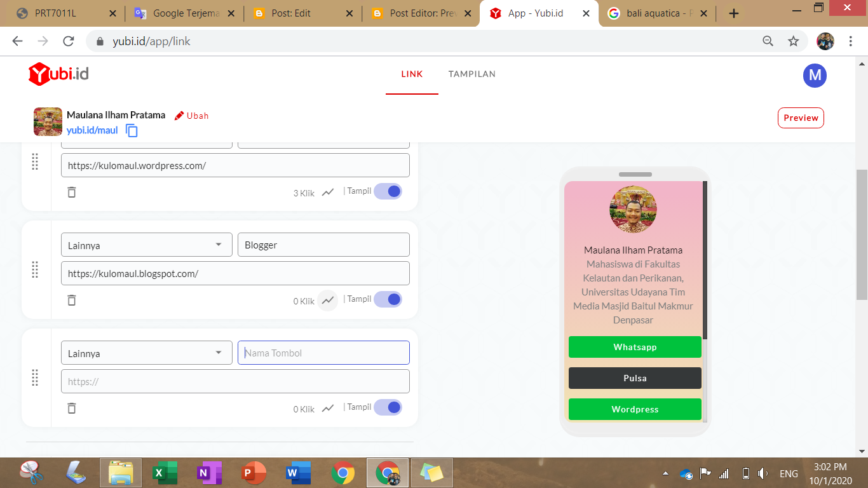Click the Yubi.id logo
The image size is (868, 488).
(x=58, y=74)
